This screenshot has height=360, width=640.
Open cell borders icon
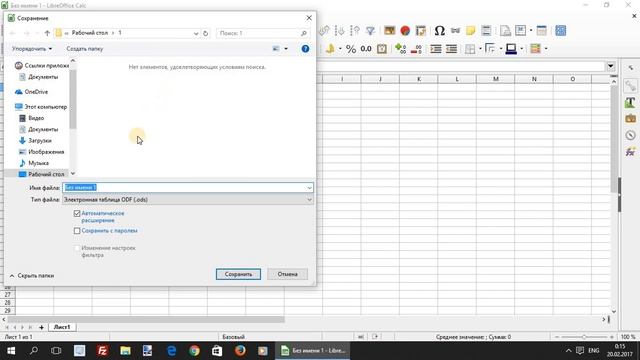tap(470, 49)
